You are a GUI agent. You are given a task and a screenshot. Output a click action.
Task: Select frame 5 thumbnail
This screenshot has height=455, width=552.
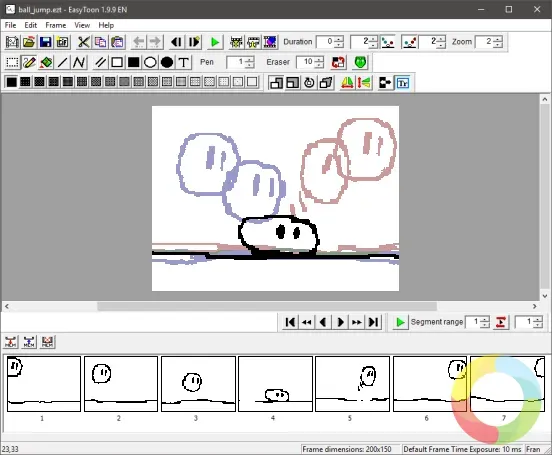352,384
